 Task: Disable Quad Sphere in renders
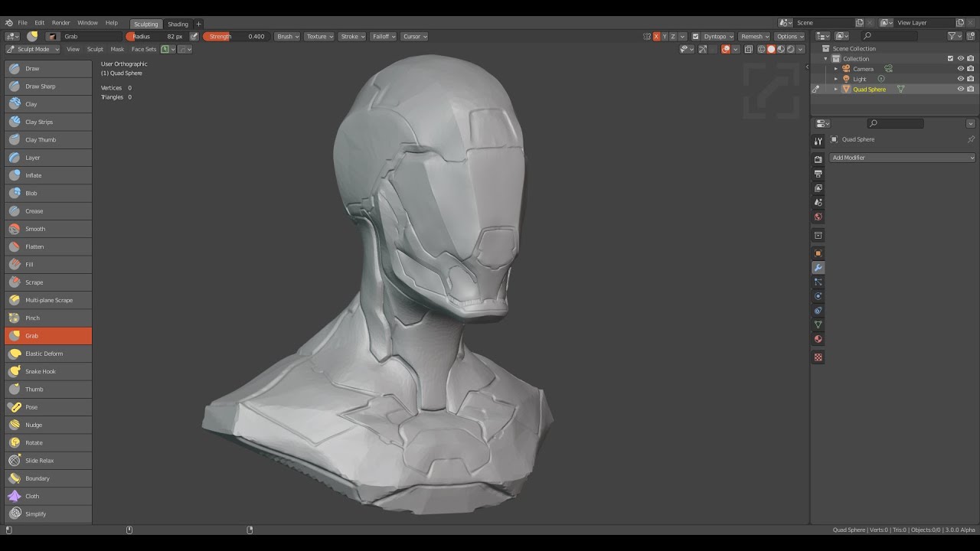click(x=971, y=89)
